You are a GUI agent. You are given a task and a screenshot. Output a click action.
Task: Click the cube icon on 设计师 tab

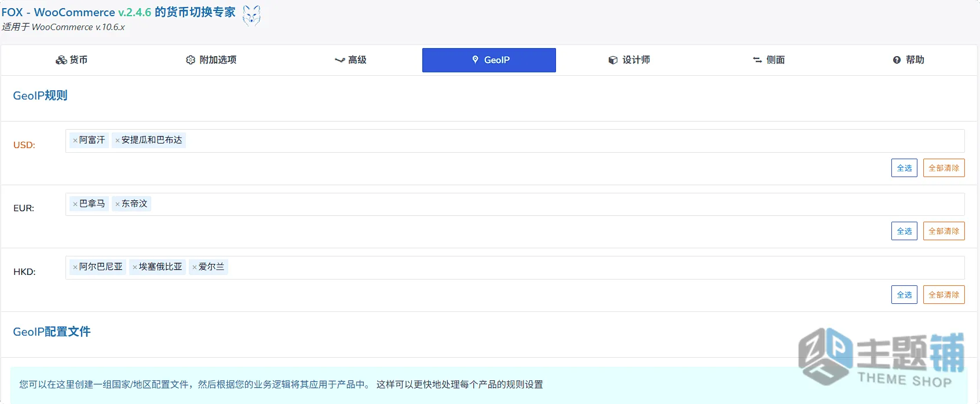point(613,60)
